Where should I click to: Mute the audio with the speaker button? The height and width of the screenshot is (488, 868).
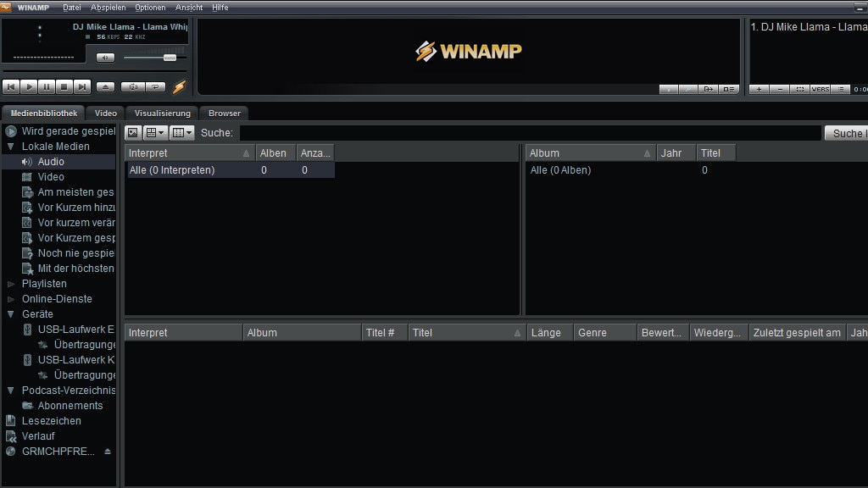coord(105,58)
